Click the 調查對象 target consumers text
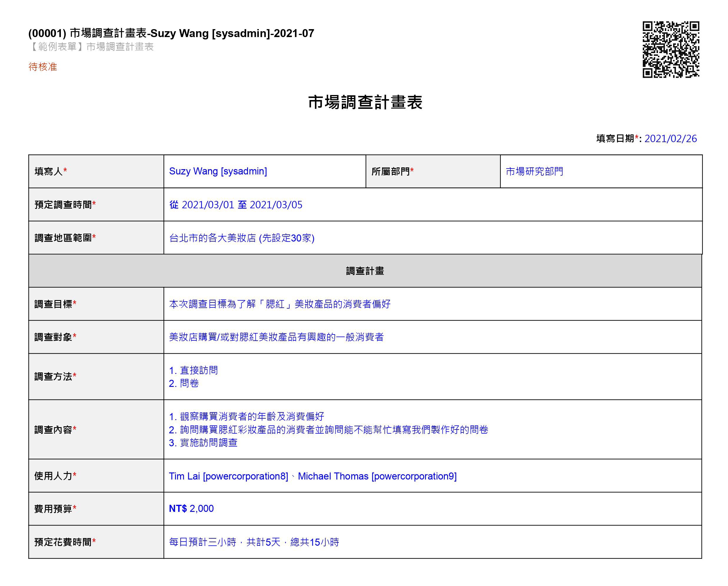Image resolution: width=728 pixels, height=586 pixels. coord(276,337)
